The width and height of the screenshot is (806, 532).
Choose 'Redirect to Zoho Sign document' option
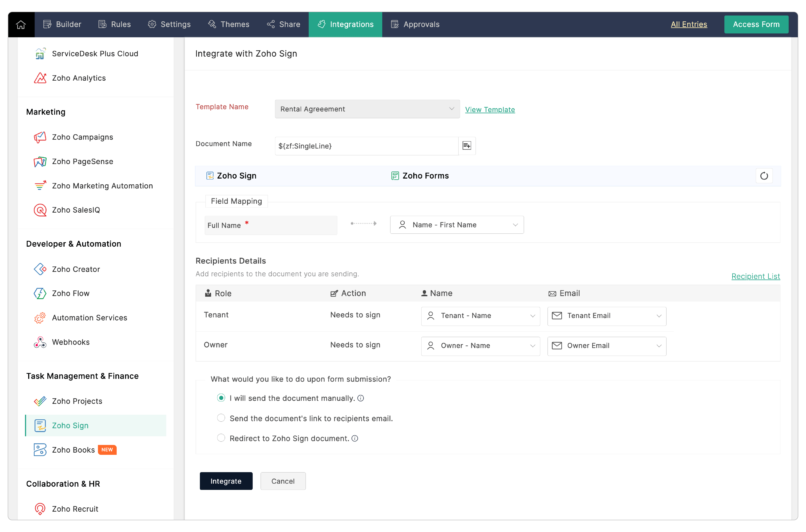coord(221,438)
